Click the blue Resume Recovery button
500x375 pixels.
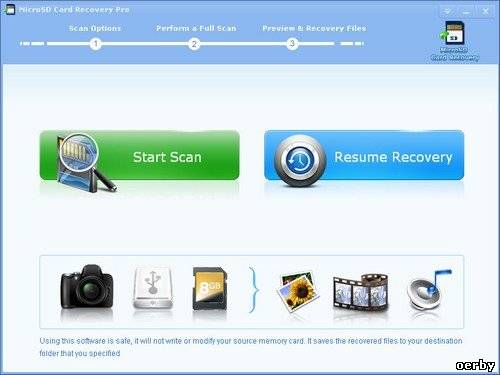(x=364, y=155)
